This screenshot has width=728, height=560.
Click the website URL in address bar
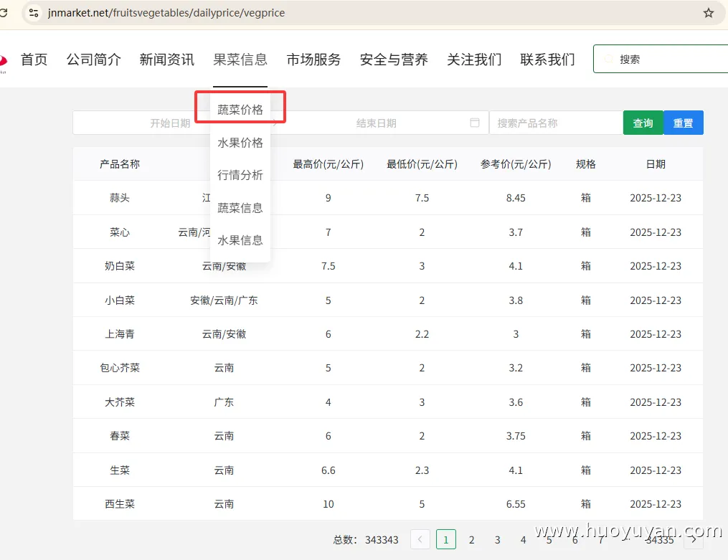coord(166,12)
